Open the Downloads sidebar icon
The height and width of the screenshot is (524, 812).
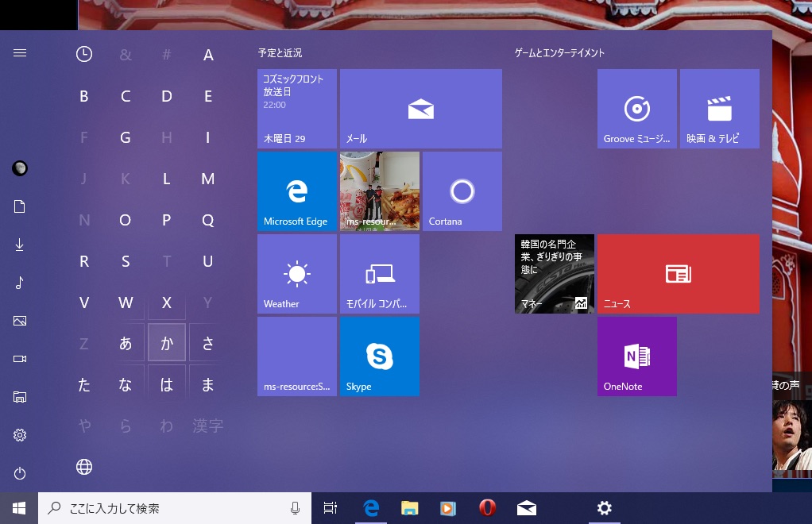(x=20, y=245)
